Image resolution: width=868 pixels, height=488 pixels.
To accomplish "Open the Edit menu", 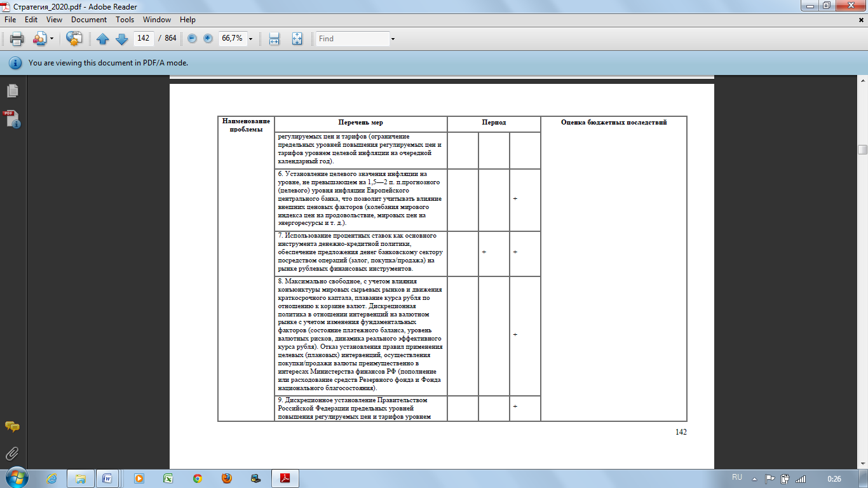I will (31, 20).
